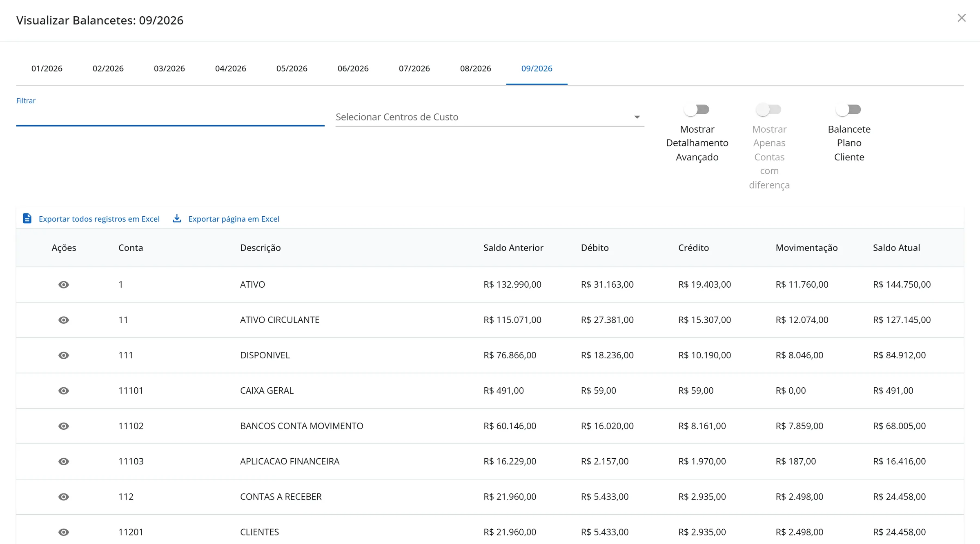
Task: Open the eye icon for DISPONIVEL
Action: (x=64, y=355)
